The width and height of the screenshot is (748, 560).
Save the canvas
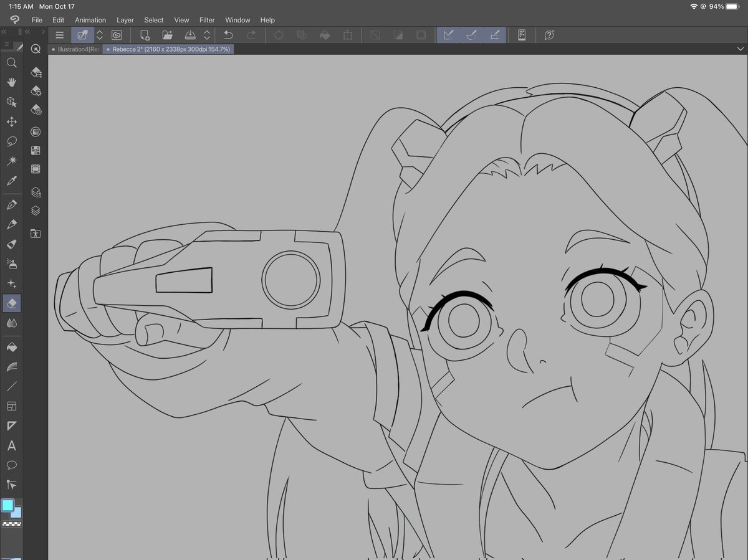coord(191,36)
